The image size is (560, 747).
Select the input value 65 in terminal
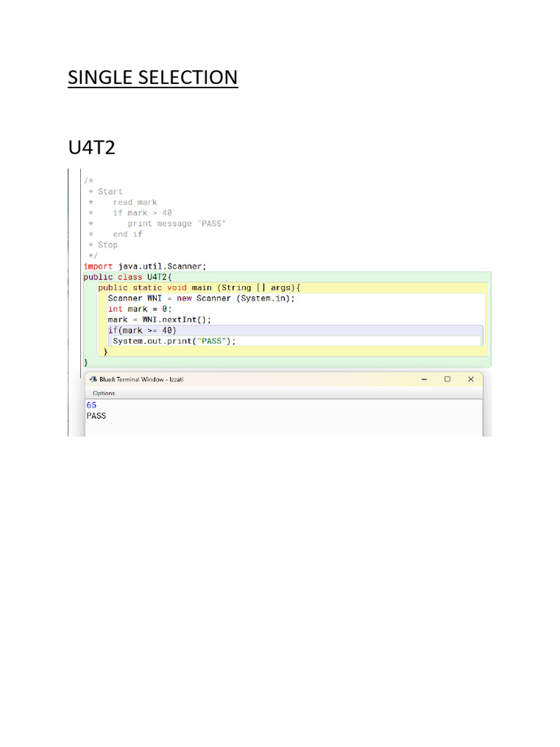[x=91, y=405]
